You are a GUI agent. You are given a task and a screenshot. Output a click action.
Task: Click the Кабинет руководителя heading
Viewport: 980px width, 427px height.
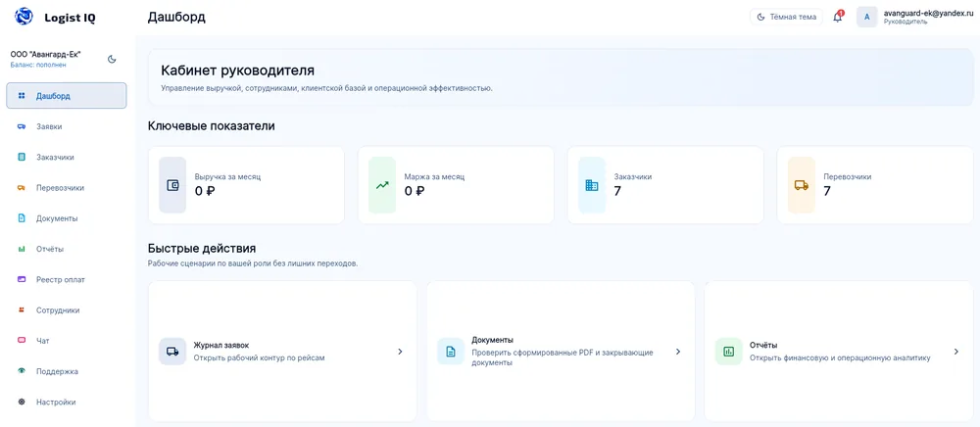pyautogui.click(x=237, y=70)
